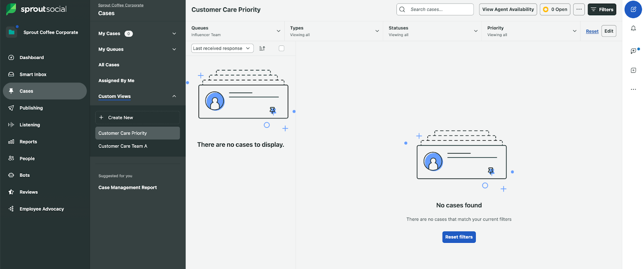Open the Bots section label

[25, 175]
